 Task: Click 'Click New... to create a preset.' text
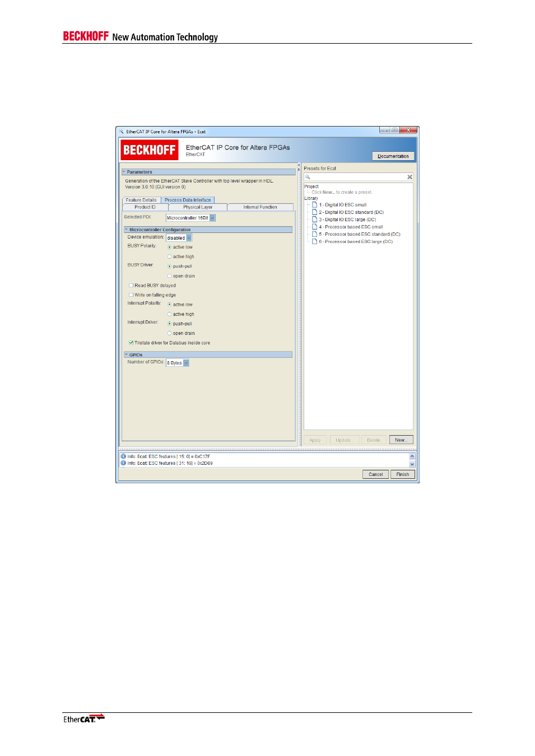tap(342, 192)
